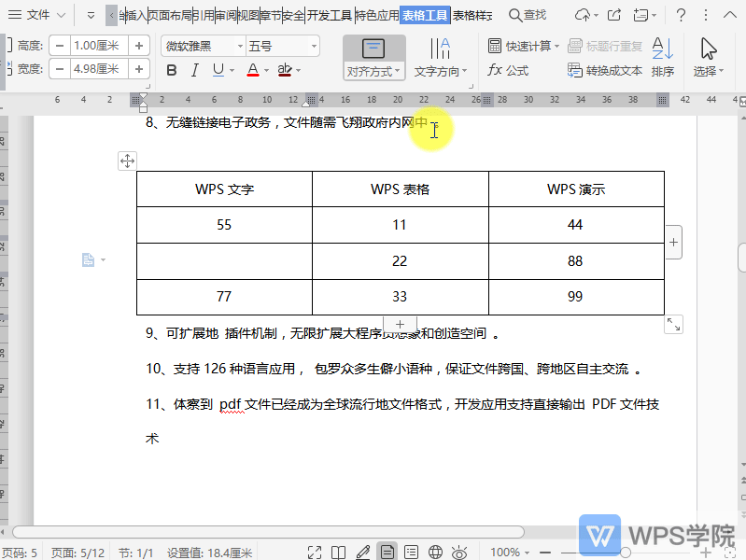Switch to the 表格工具 tab
The height and width of the screenshot is (560, 746).
click(425, 16)
